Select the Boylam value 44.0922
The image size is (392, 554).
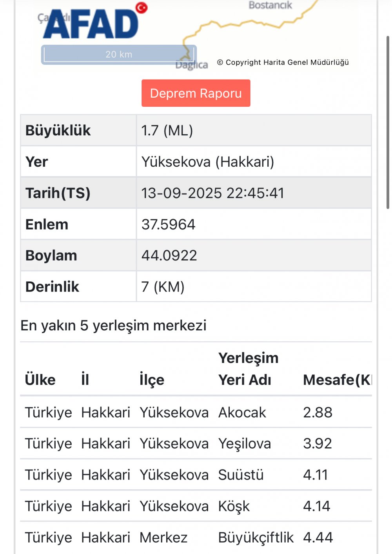click(x=169, y=255)
